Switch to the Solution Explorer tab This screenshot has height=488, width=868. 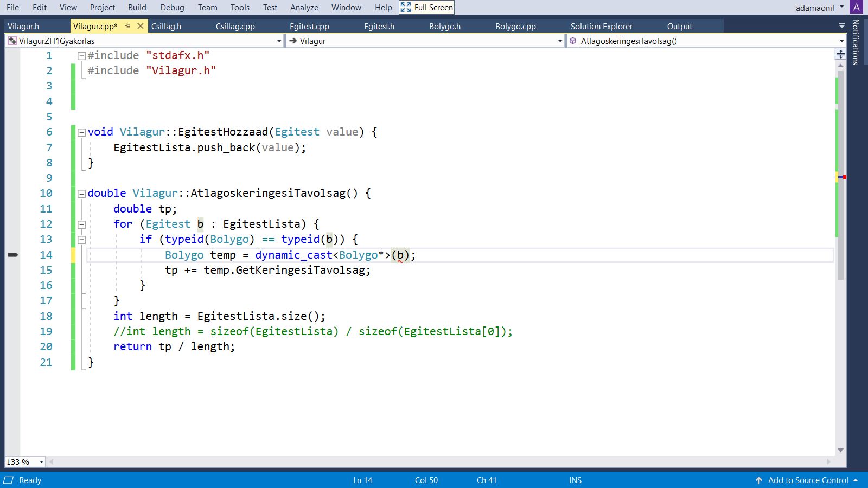[x=601, y=26]
